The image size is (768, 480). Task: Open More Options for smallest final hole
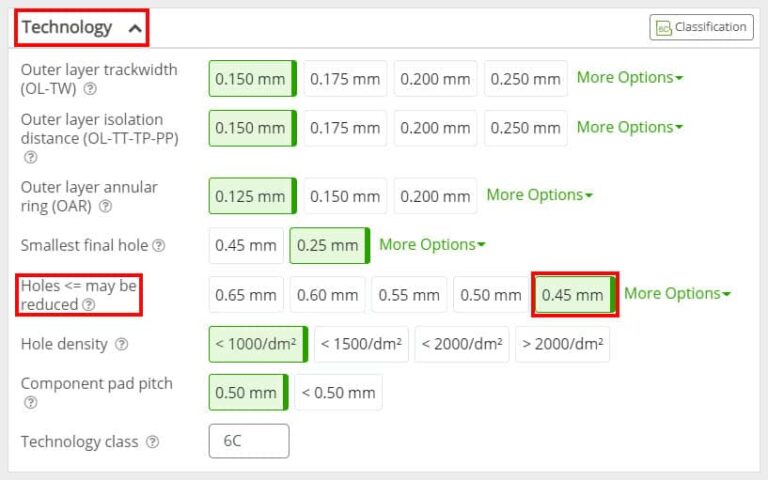click(432, 245)
